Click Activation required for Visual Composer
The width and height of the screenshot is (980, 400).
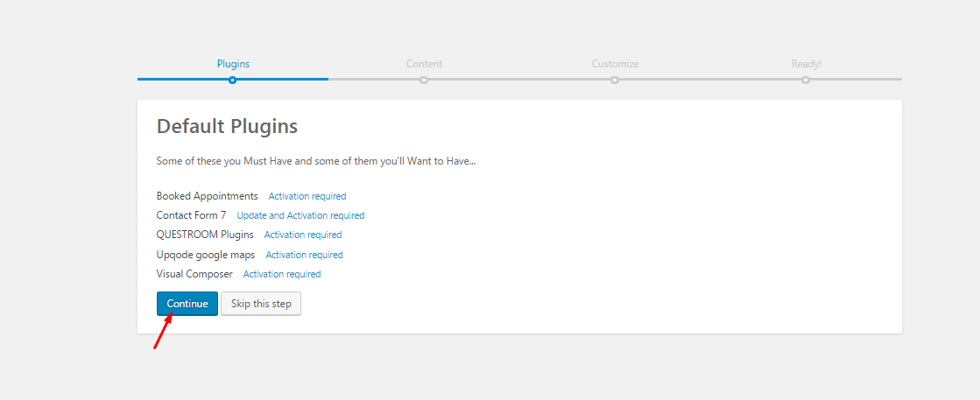(282, 274)
